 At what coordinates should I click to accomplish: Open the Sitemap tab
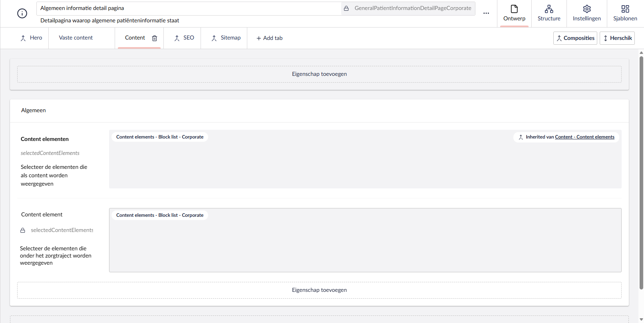[226, 38]
